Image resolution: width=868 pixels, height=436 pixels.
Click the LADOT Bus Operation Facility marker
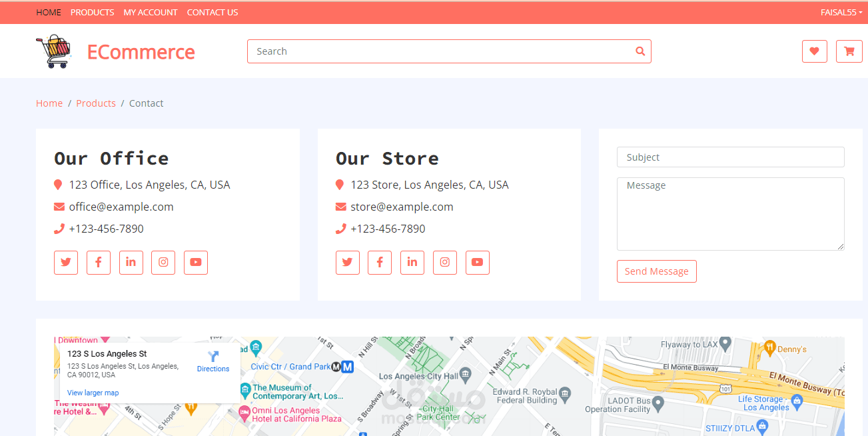click(x=658, y=403)
